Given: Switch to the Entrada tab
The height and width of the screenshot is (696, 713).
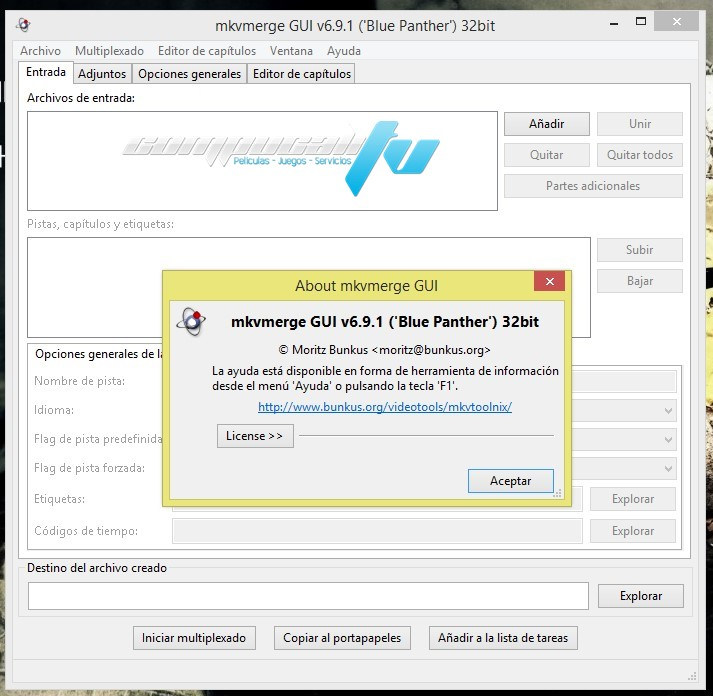Looking at the screenshot, I should tap(46, 72).
